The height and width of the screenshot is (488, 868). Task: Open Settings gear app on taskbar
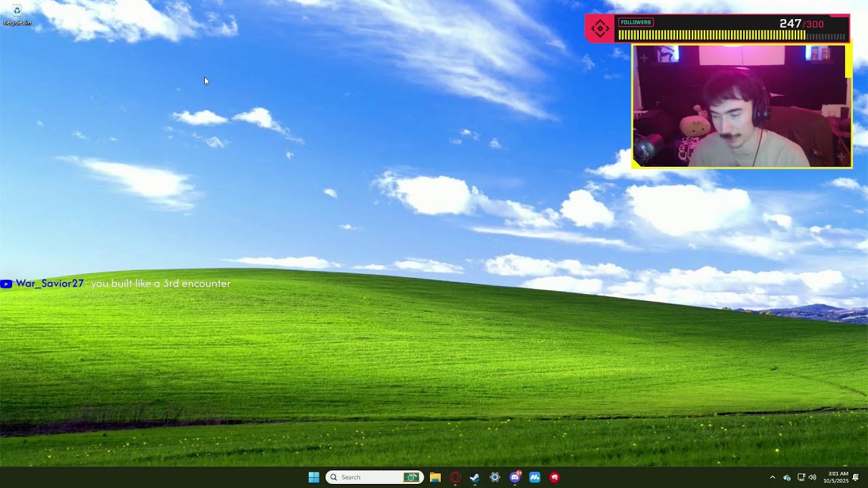pyautogui.click(x=495, y=477)
